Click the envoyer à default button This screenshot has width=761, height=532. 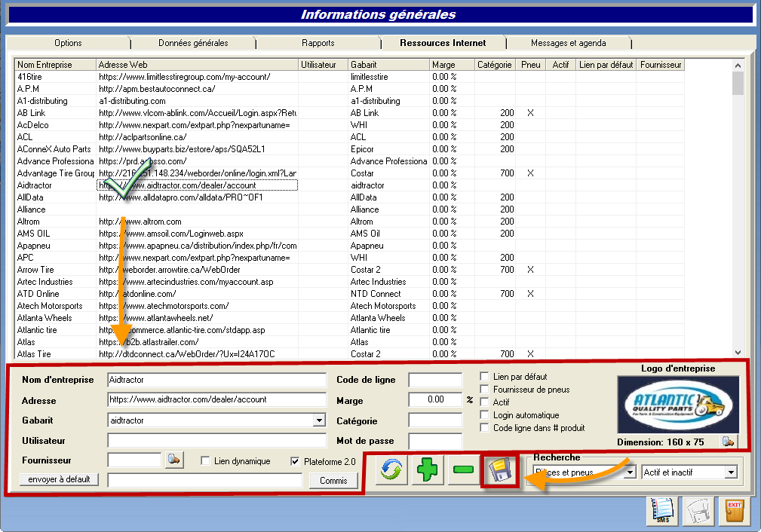pos(60,479)
